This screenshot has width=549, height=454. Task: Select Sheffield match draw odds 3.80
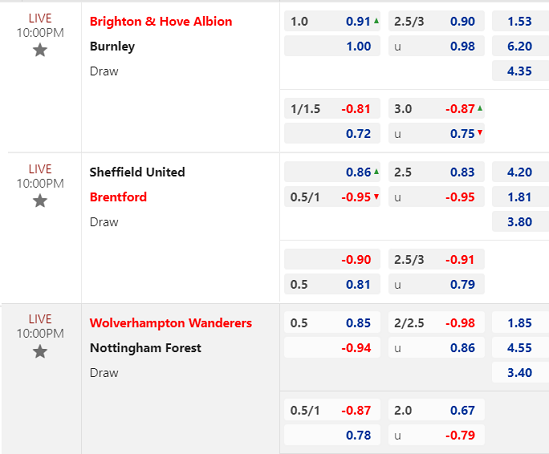coord(520,222)
